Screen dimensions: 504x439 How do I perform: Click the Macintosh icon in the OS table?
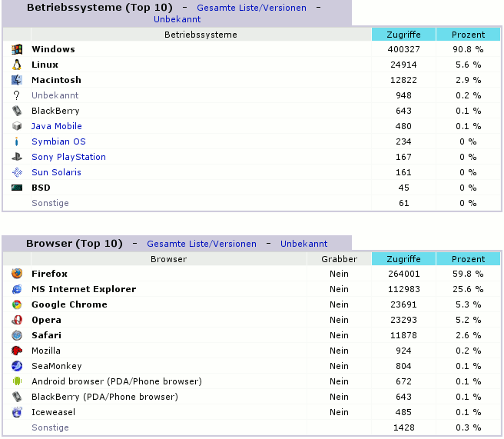(17, 80)
